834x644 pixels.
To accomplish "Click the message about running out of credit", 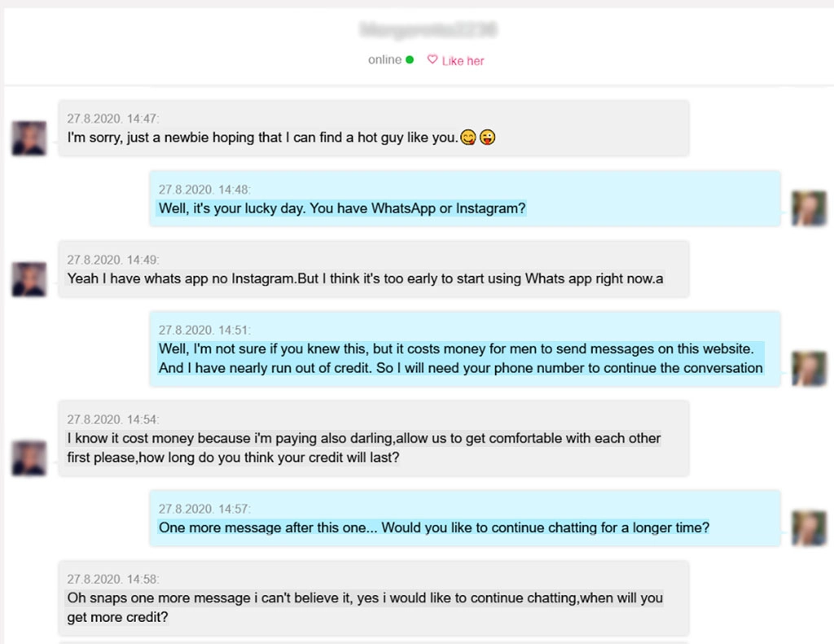I will point(460,358).
